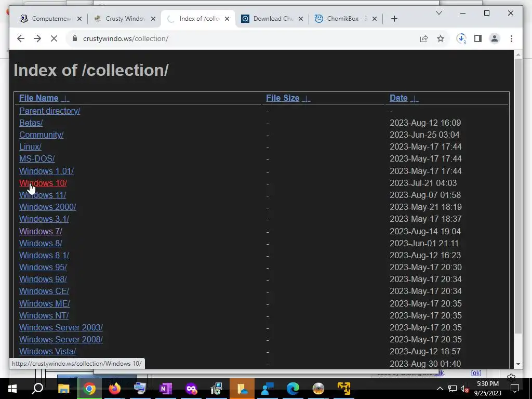Open the Windows 98 folder

(43, 279)
